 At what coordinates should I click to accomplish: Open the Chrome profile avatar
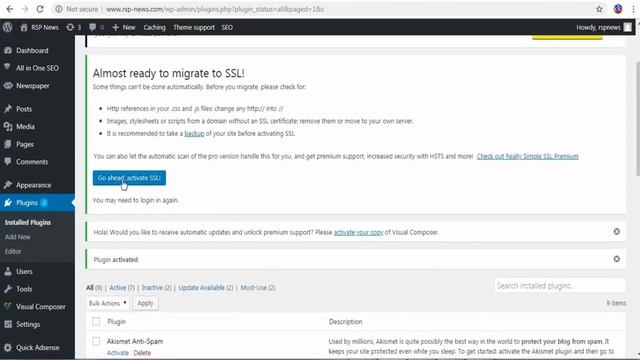[618, 9]
